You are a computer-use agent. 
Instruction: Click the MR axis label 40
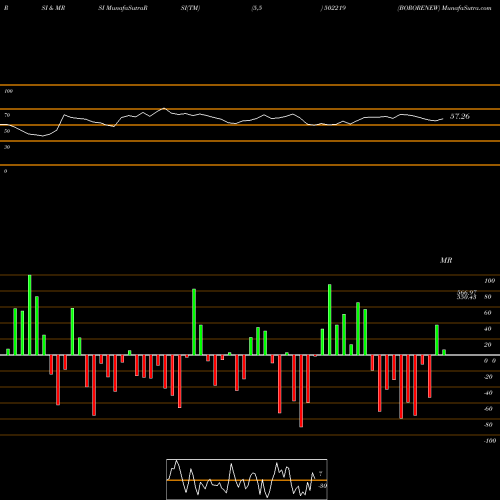(488, 329)
